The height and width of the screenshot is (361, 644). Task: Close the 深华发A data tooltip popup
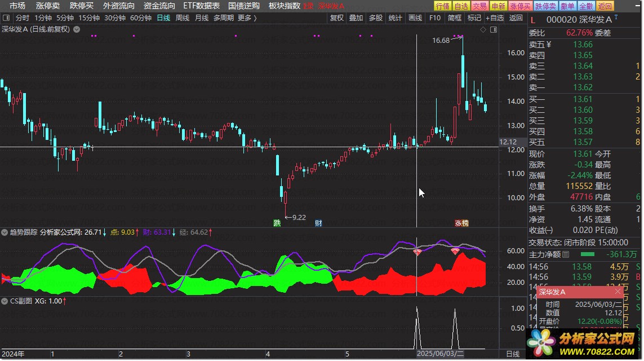(618, 292)
